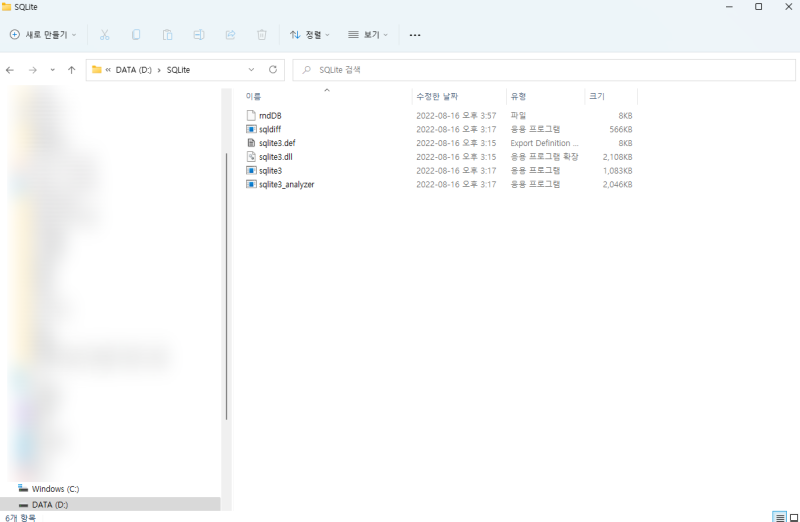
Task: Click the 응용 프로그램 확장 type cell
Action: (x=544, y=157)
